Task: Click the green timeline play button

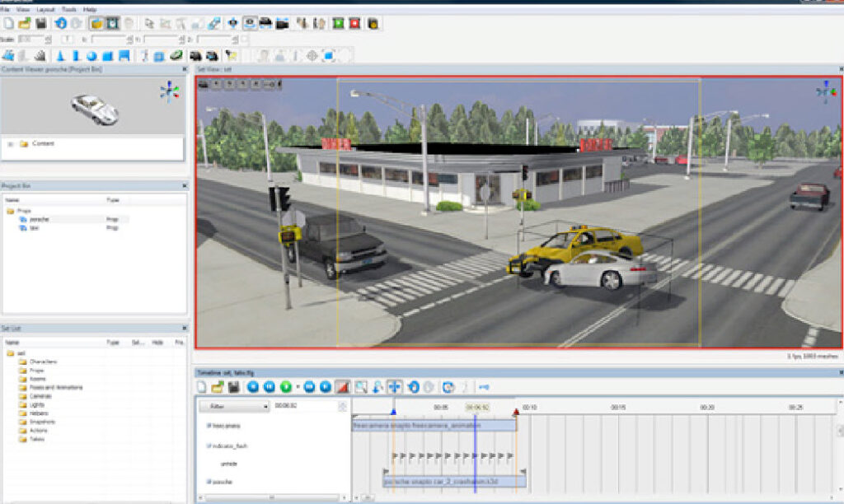Action: pyautogui.click(x=286, y=387)
